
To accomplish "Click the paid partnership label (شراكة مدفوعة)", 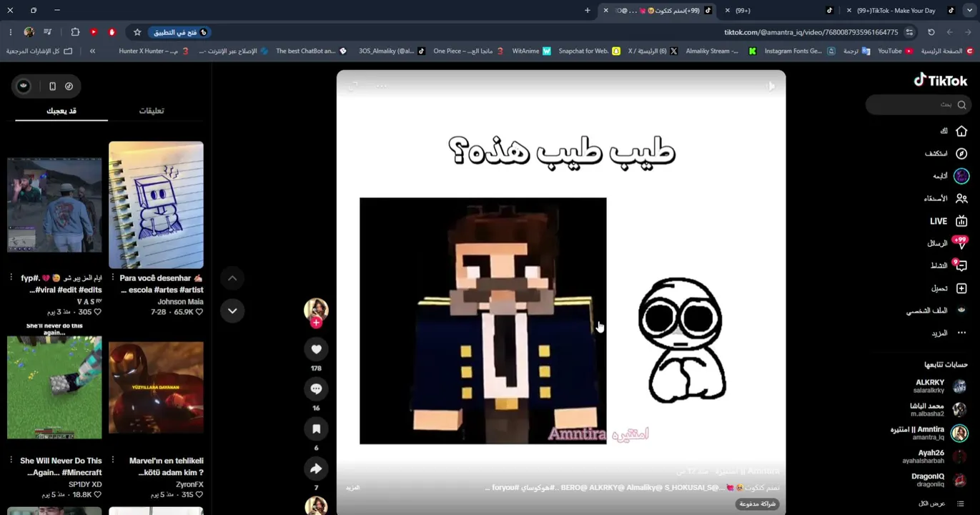I will point(758,504).
